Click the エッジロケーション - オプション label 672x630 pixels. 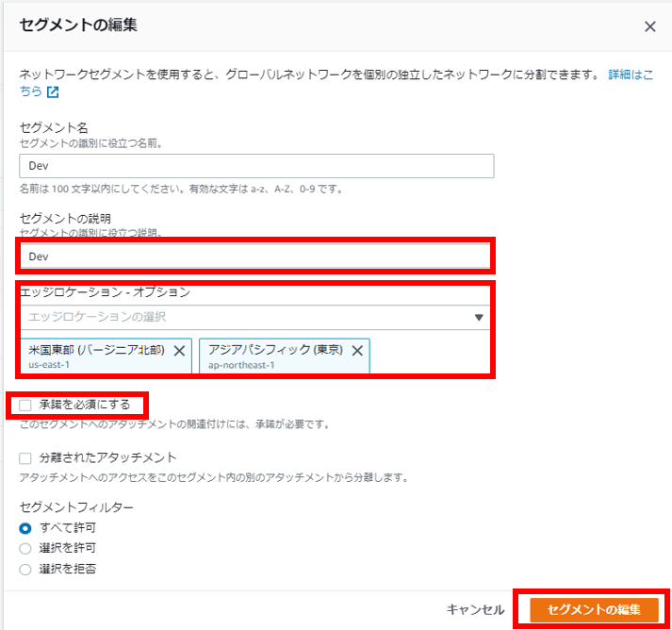[105, 292]
